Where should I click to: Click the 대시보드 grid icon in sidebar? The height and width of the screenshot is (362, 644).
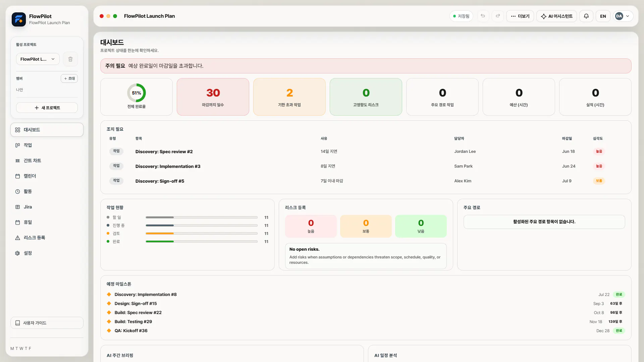click(x=17, y=130)
